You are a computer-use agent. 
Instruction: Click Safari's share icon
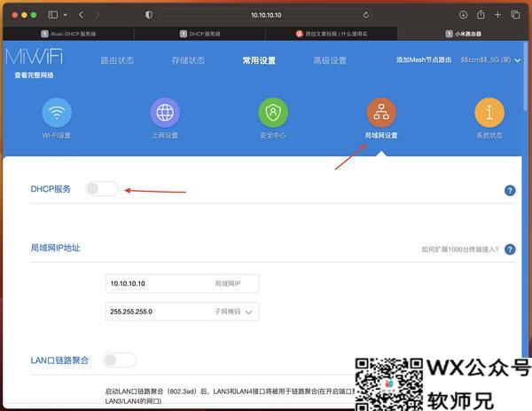(x=481, y=15)
